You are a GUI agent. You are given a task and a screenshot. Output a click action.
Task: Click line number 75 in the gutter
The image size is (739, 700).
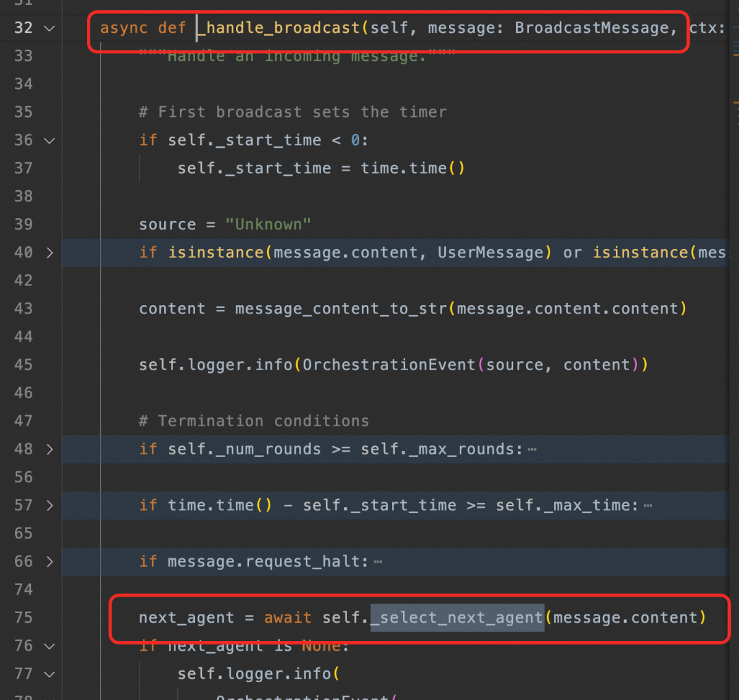[23, 617]
